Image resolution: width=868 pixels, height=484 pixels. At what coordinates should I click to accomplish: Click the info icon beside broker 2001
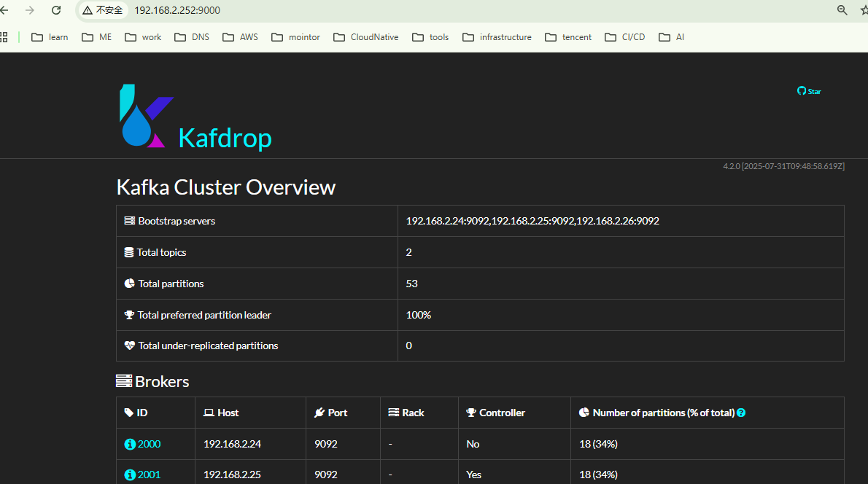[130, 475]
